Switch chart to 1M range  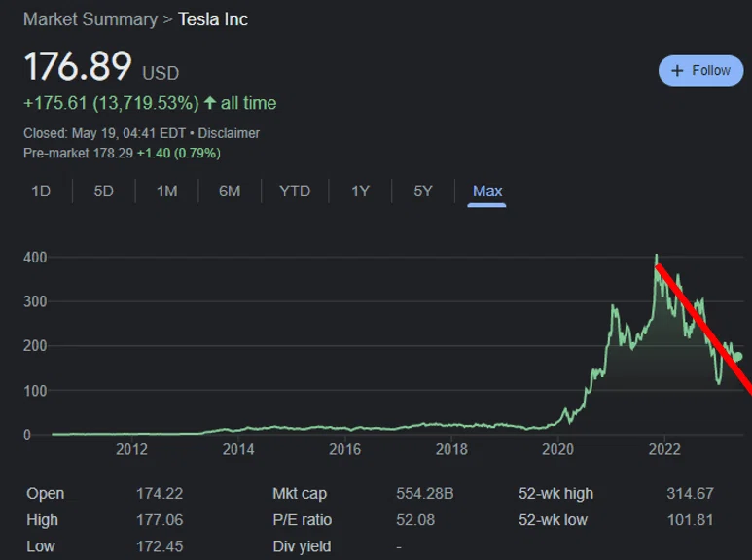(167, 192)
